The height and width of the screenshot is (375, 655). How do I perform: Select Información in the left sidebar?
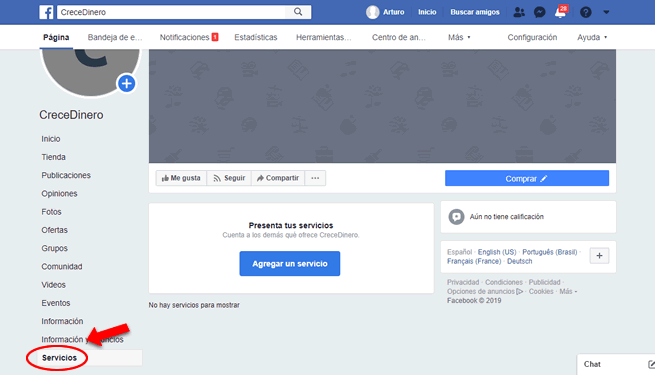62,321
